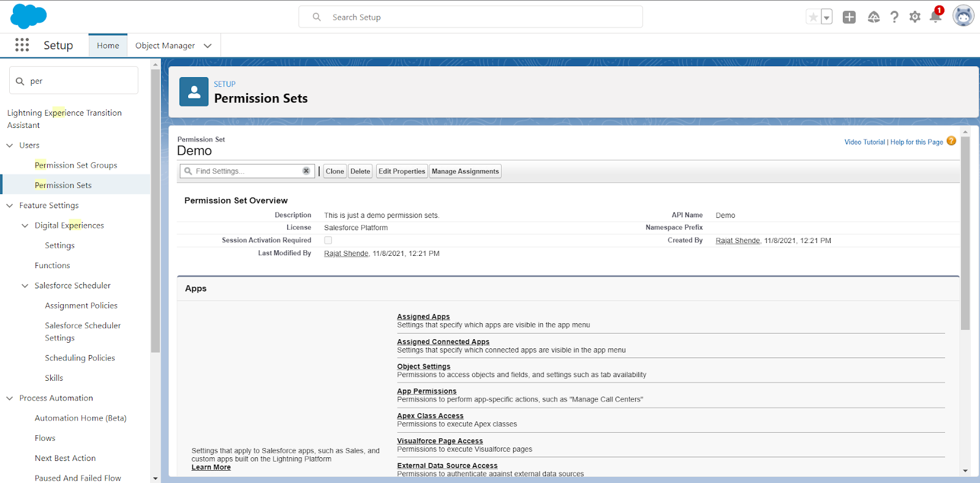The height and width of the screenshot is (483, 980).
Task: Open the Assigned Connected Apps link
Action: [x=443, y=342]
